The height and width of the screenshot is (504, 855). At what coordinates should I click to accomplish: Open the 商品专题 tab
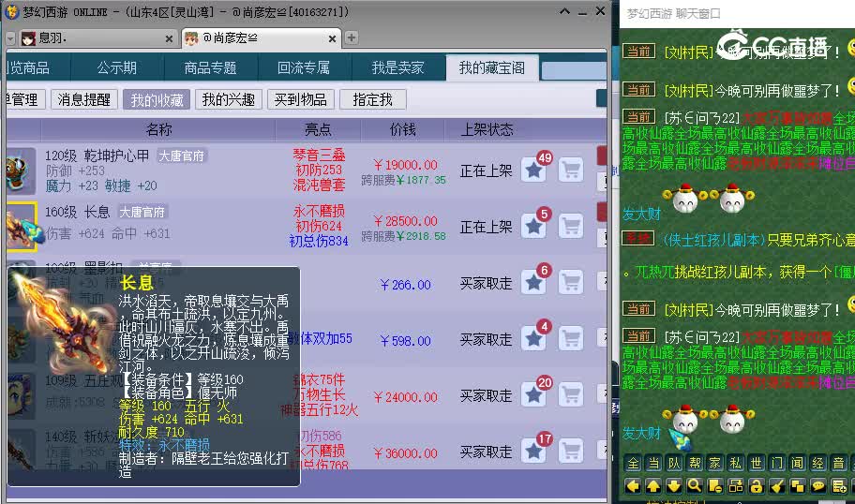[x=211, y=67]
